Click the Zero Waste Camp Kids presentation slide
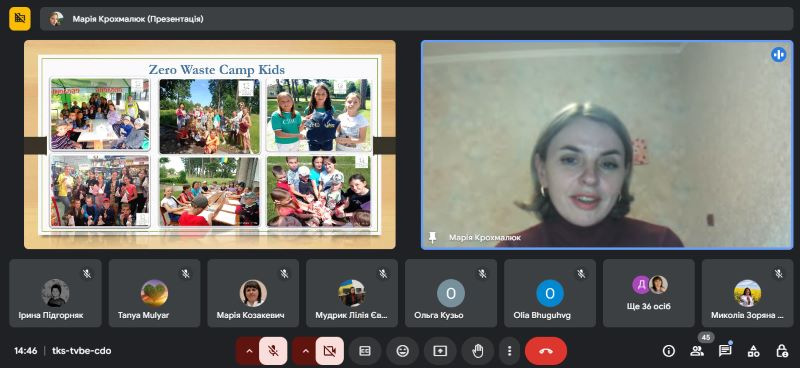Viewport: 800px width, 368px height. pos(210,144)
